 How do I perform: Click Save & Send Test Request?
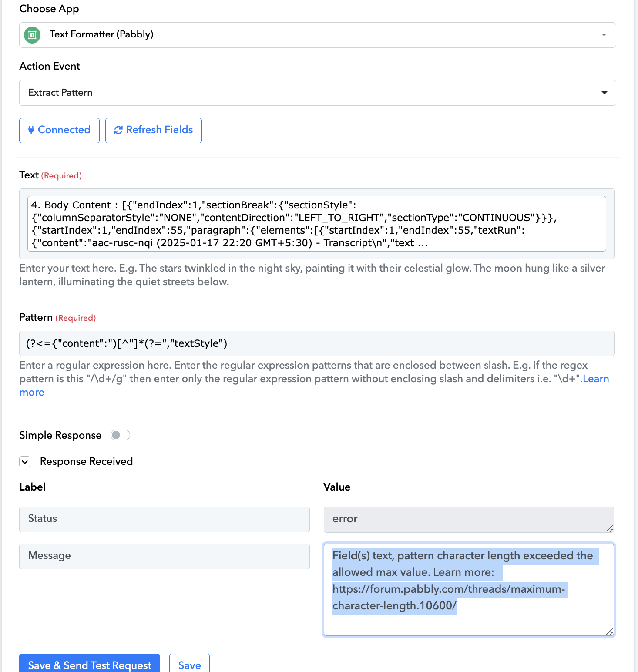click(90, 663)
